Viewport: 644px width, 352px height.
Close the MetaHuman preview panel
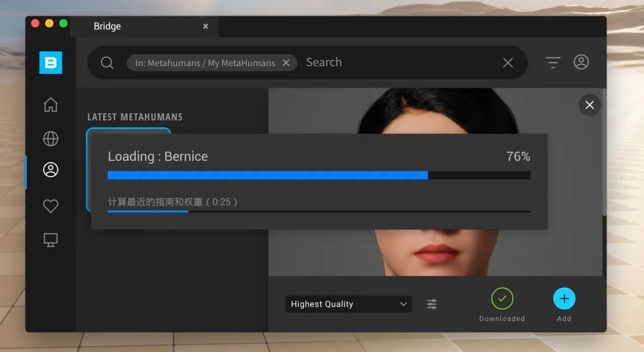pos(589,105)
